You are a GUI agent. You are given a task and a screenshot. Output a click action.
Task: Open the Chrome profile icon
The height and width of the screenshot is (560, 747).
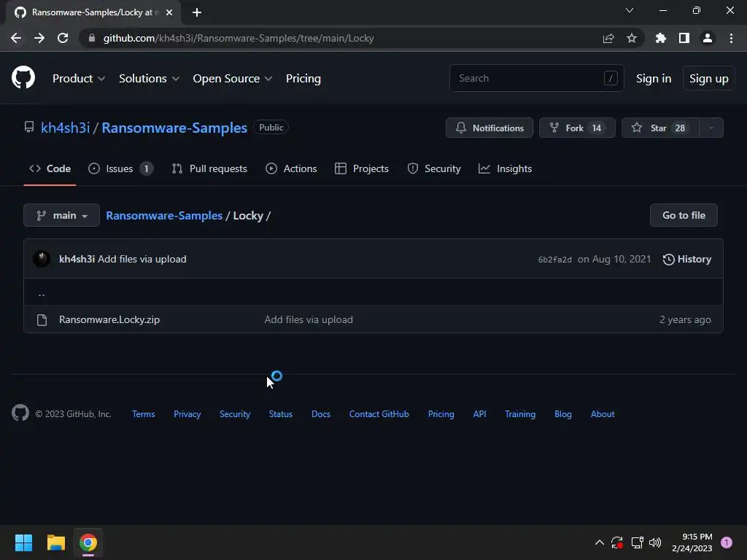coord(707,38)
